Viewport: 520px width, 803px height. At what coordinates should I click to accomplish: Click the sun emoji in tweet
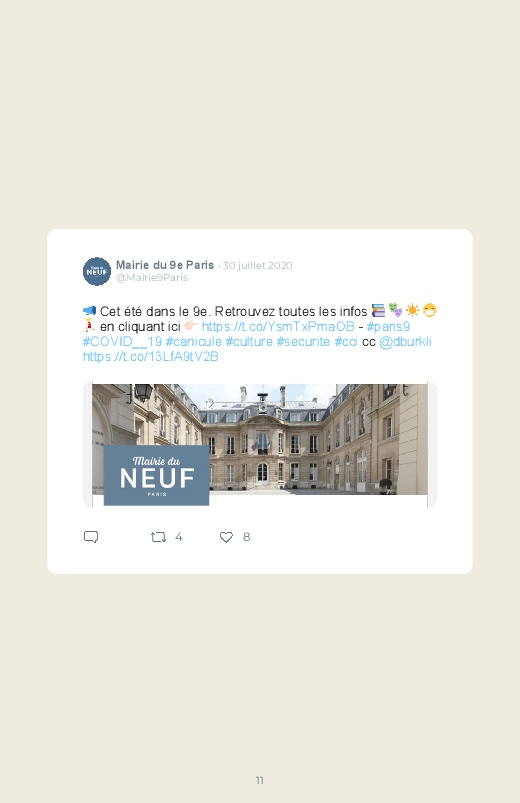412,310
